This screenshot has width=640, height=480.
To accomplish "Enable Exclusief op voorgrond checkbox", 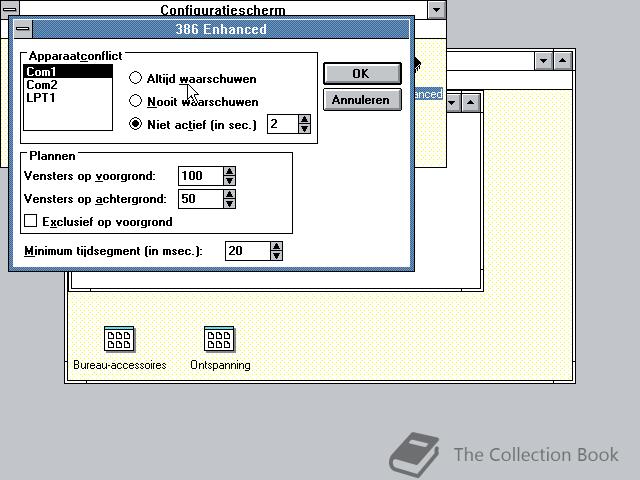I will (31, 221).
